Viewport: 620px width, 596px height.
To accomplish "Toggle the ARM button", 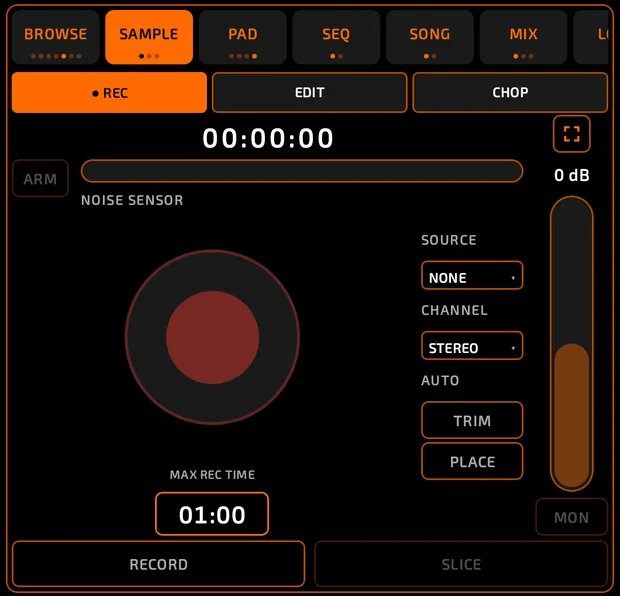I will 40,178.
